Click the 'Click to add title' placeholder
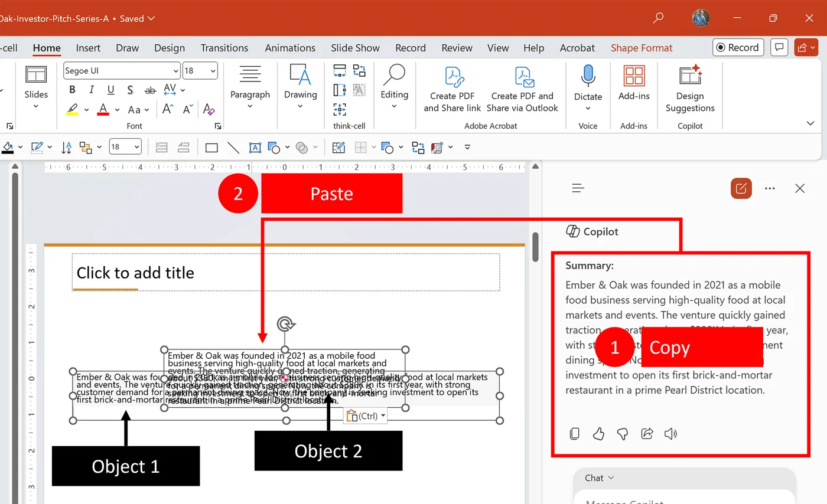Image resolution: width=827 pixels, height=504 pixels. [286, 272]
